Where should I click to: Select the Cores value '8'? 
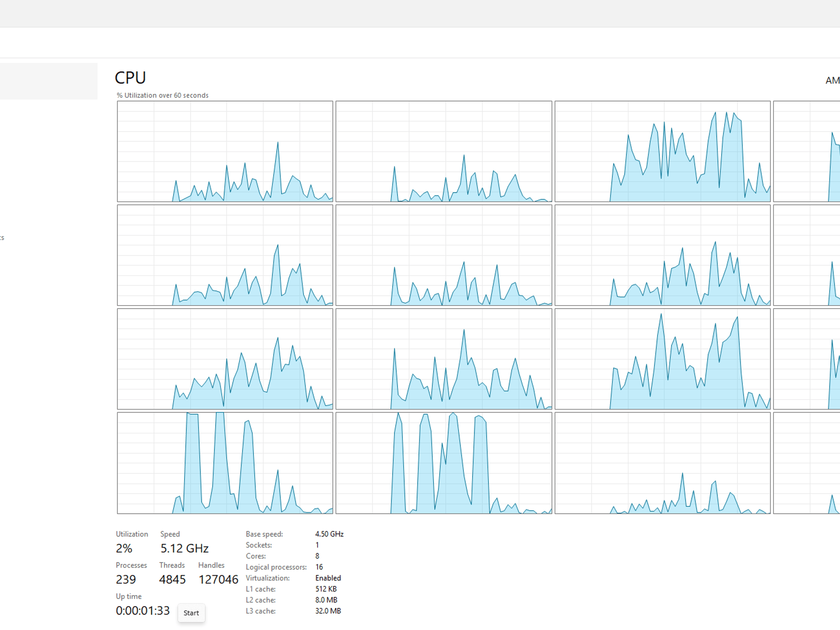[x=317, y=556]
